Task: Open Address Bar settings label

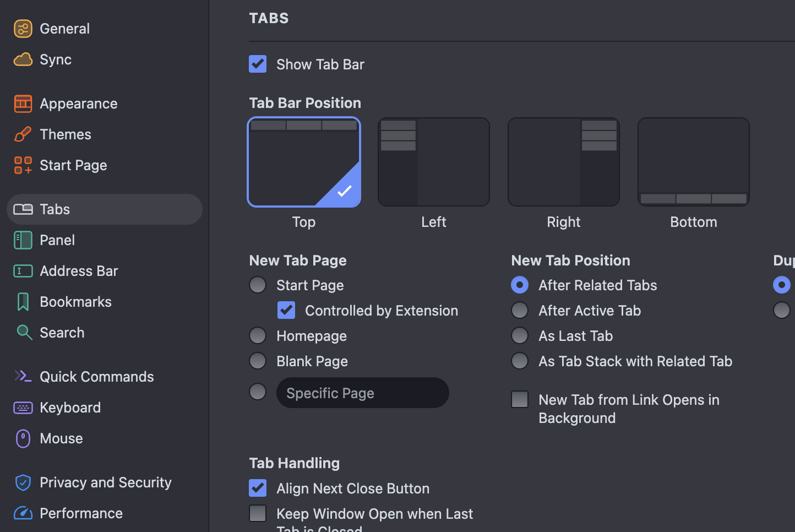Action: click(79, 271)
